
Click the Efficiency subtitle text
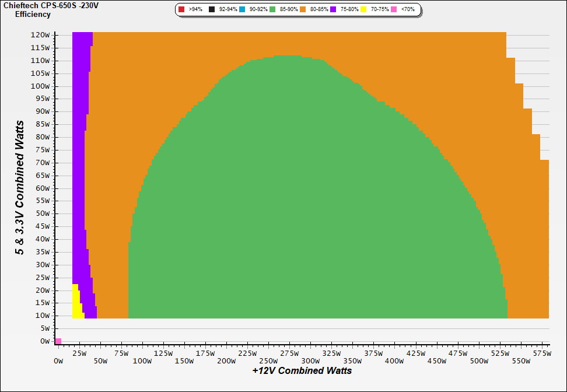click(x=33, y=14)
